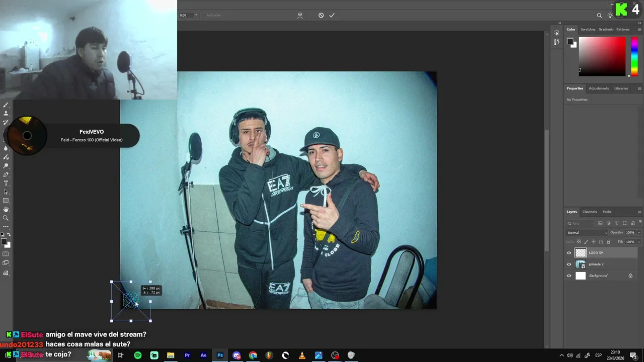
Task: Click the layer Opacity value field
Action: [x=630, y=233]
